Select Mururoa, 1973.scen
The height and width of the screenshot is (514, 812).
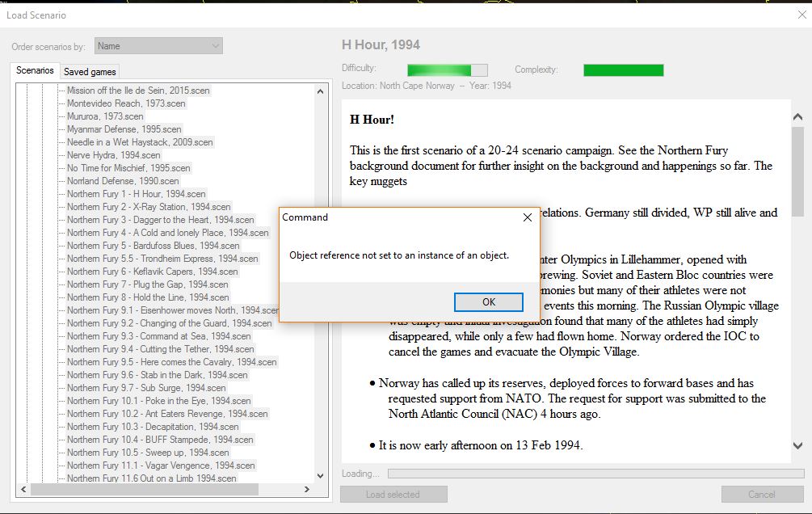[105, 116]
